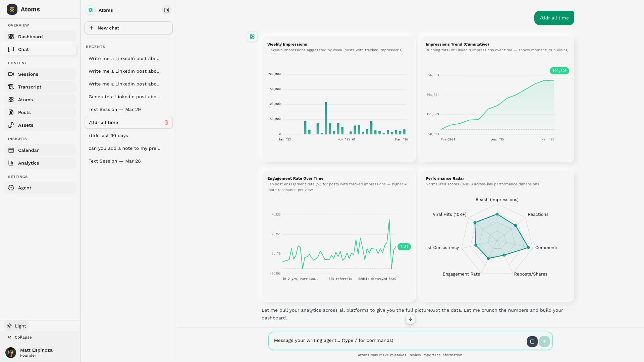Expand the commands button near message input
The height and width of the screenshot is (362, 644).
532,341
